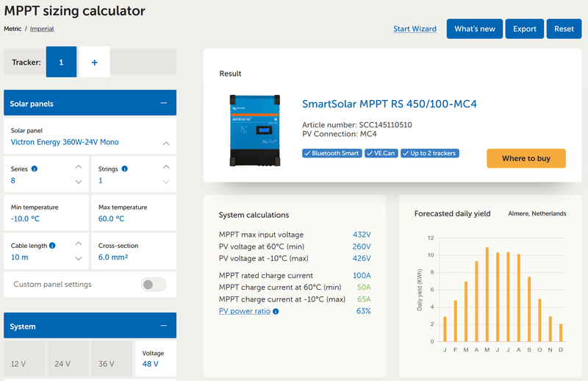This screenshot has height=381, width=588.
Task: Click the MPPT product thumbnail image
Action: [255, 130]
